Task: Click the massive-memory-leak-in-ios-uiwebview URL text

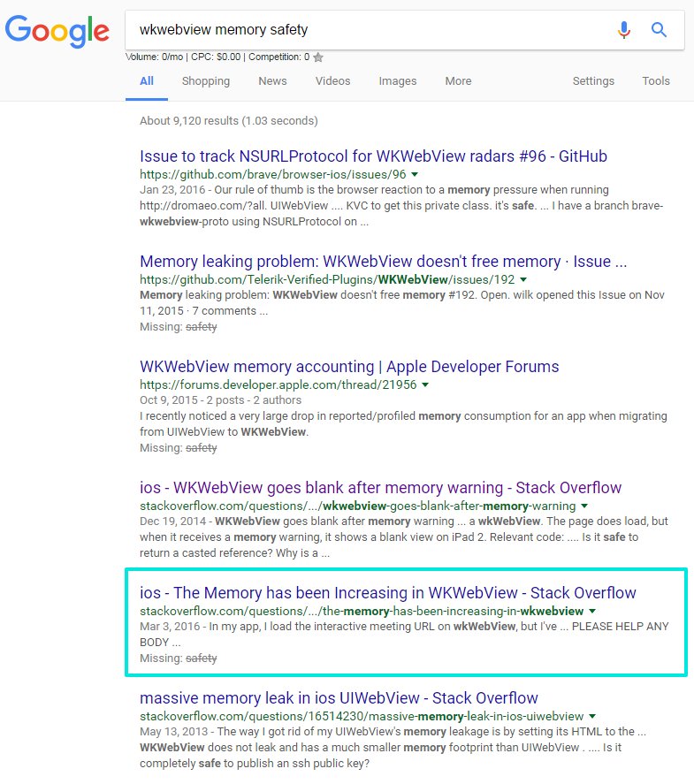Action: 362,717
